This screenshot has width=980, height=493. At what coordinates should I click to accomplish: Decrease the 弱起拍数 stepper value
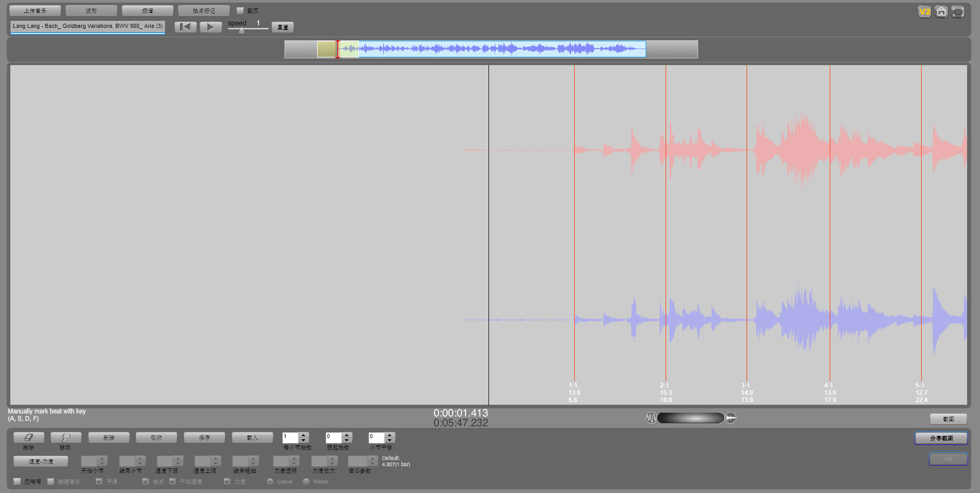pos(347,440)
